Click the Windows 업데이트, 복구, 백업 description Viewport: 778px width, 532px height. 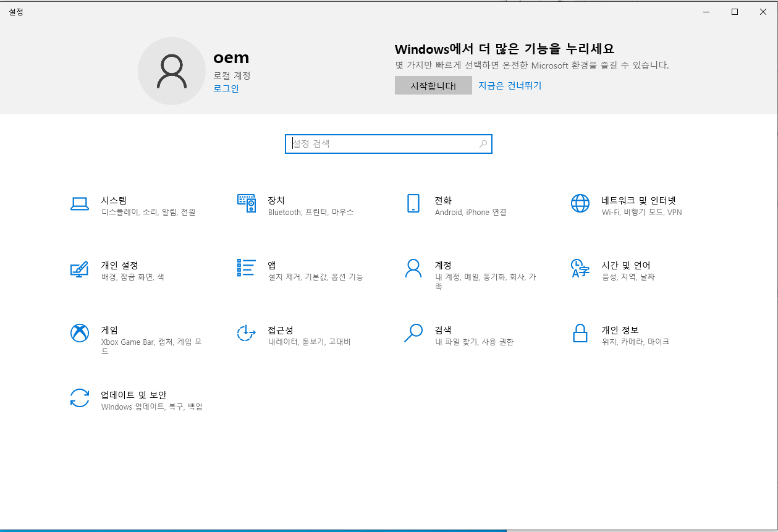[152, 407]
